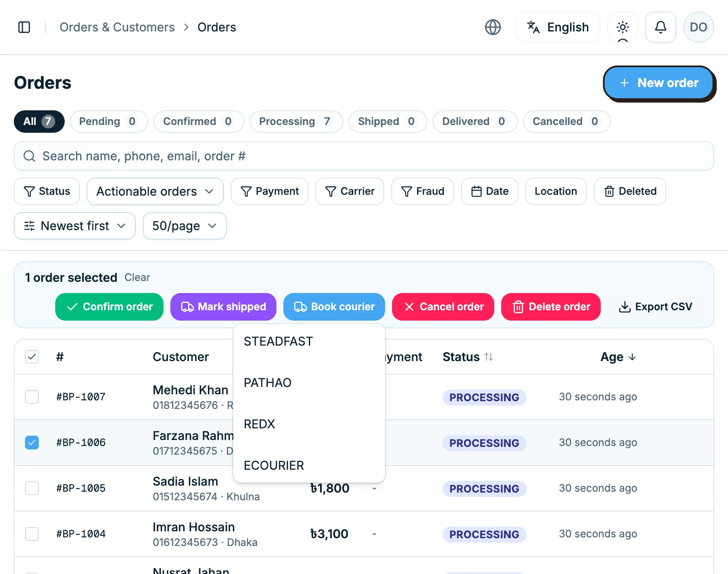Screen dimensions: 728x574
Task: Toggle select-all checkbox in table header
Action: point(32,357)
